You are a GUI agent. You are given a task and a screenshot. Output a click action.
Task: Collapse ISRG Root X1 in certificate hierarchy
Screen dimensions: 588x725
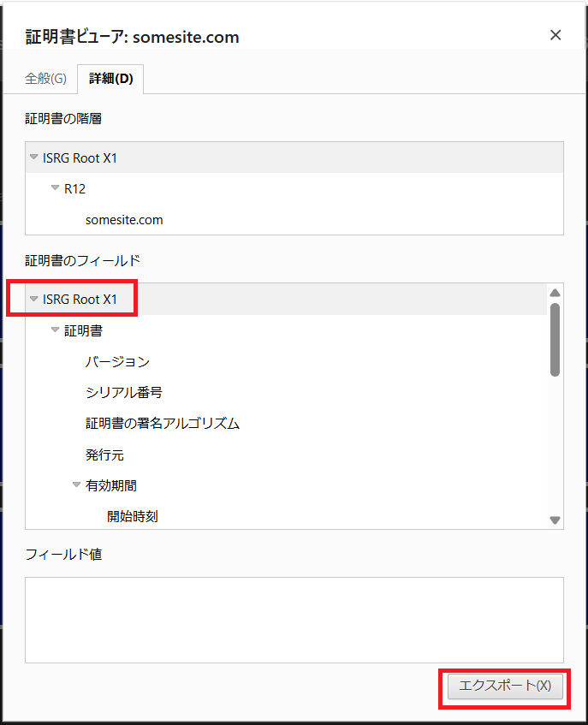pyautogui.click(x=34, y=157)
